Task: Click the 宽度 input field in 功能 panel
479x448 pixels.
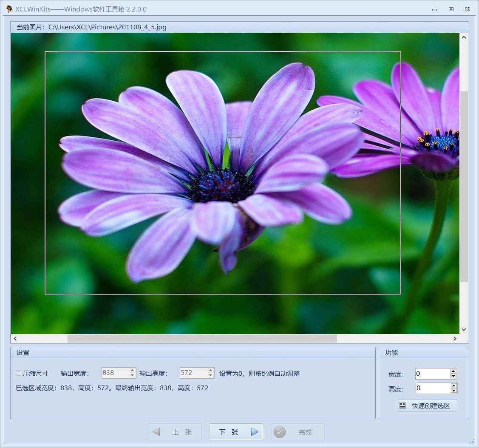Action: coord(432,374)
